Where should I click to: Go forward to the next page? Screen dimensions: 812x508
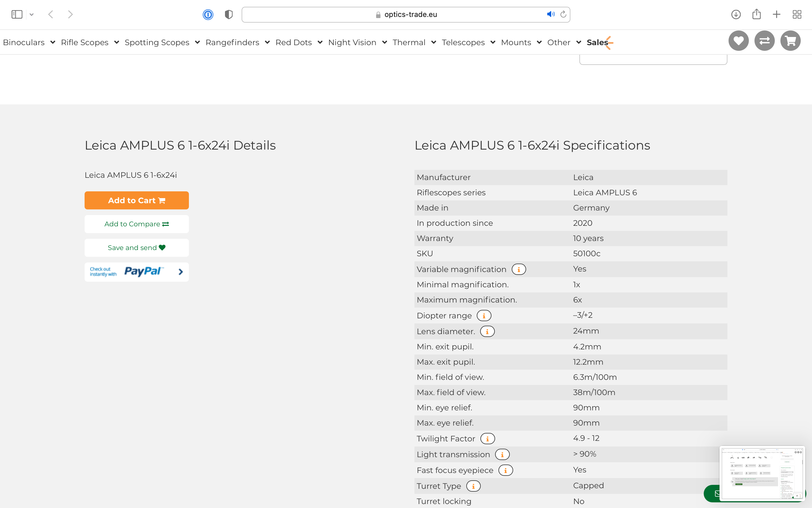[x=70, y=14]
